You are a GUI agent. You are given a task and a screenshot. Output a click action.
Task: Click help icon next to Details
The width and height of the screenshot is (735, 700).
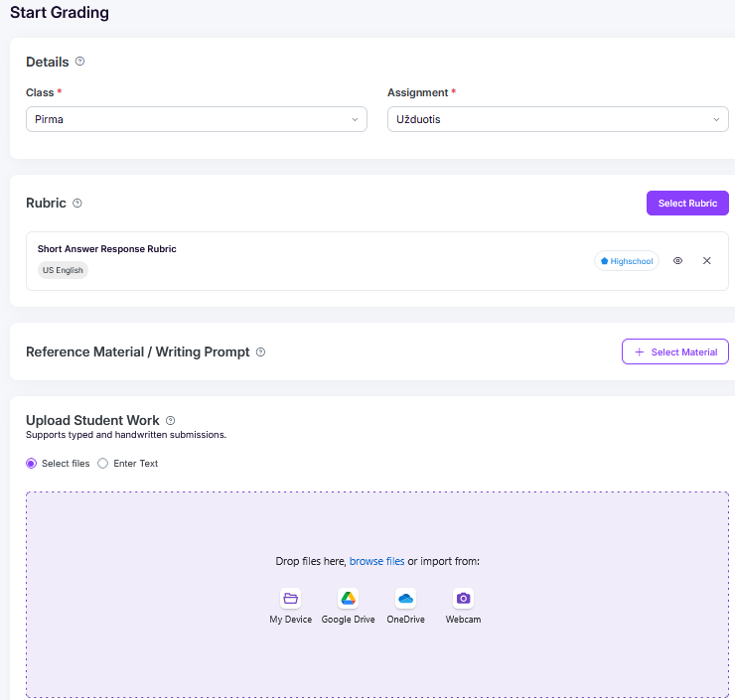click(80, 62)
